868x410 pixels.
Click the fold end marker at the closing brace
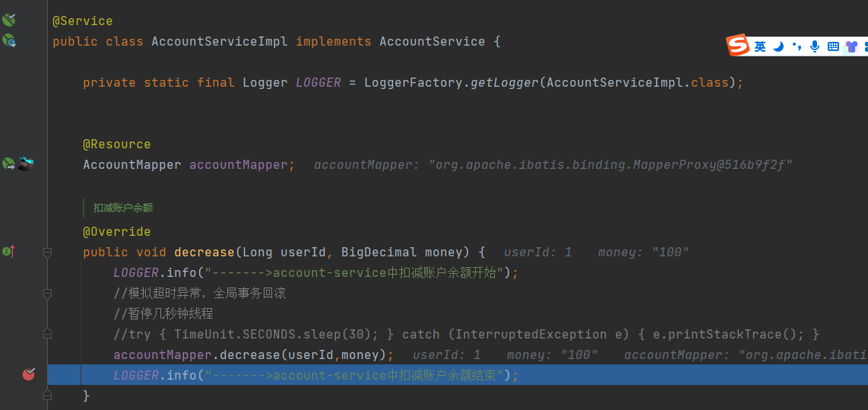(x=48, y=395)
